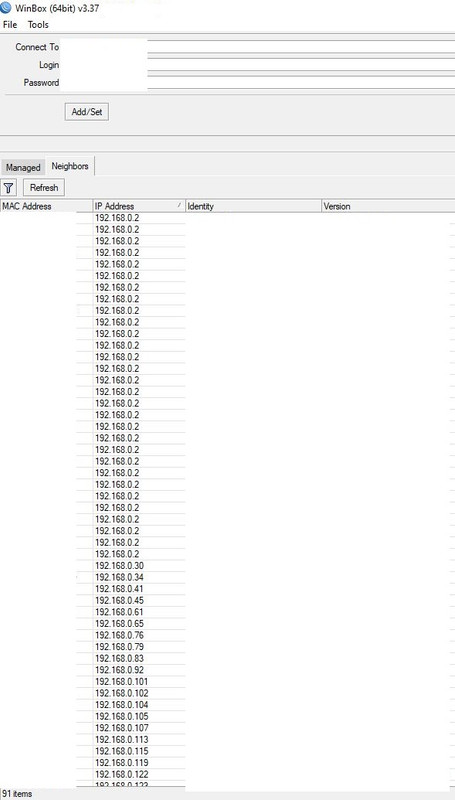This screenshot has height=800, width=455.
Task: Open the Tools menu
Action: point(38,24)
